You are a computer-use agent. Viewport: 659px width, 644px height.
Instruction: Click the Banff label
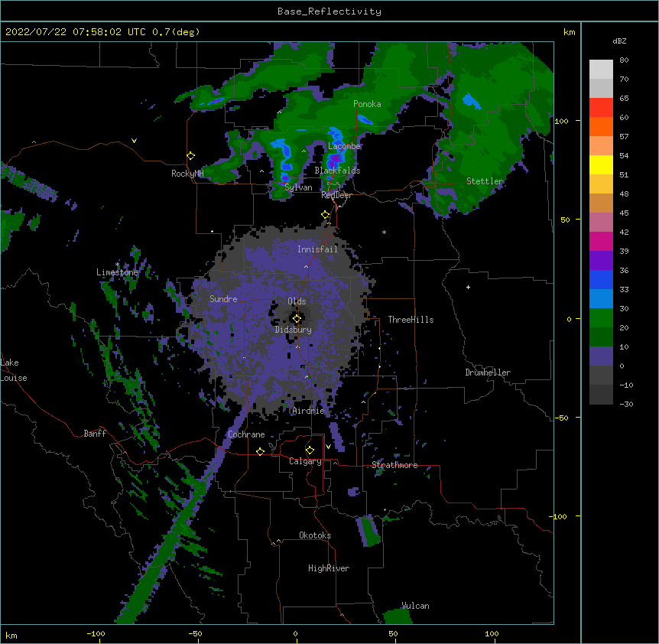[95, 434]
